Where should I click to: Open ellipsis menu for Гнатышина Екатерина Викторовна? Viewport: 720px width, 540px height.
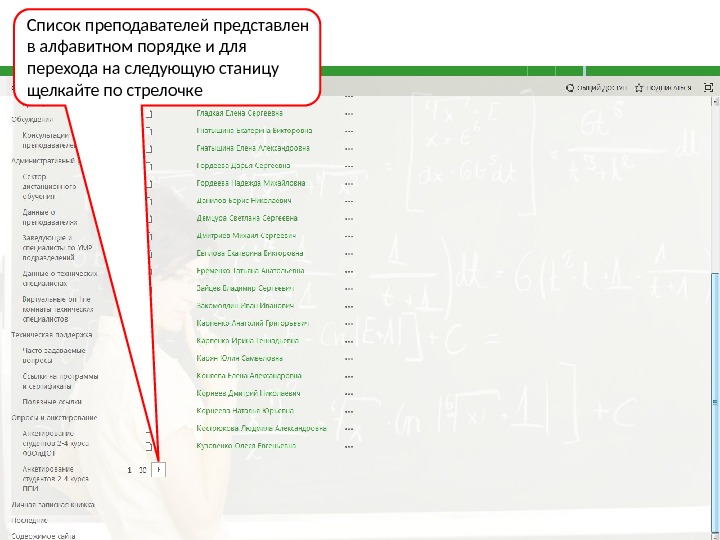(x=349, y=131)
